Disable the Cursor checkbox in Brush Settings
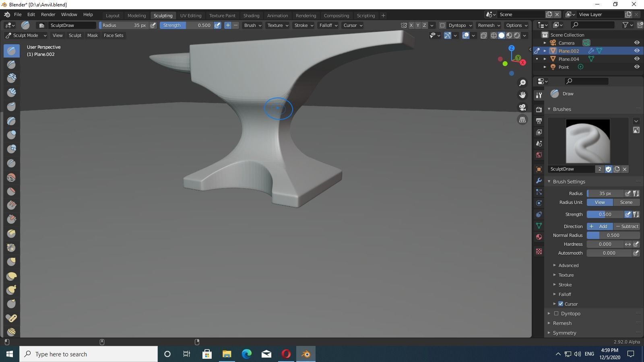The image size is (644, 362). tap(561, 304)
